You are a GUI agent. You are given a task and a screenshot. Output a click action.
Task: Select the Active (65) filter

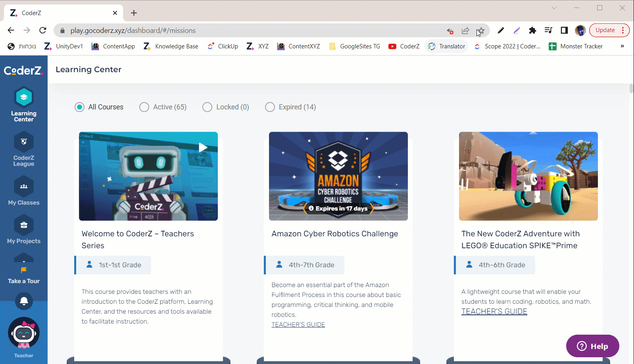pos(163,107)
